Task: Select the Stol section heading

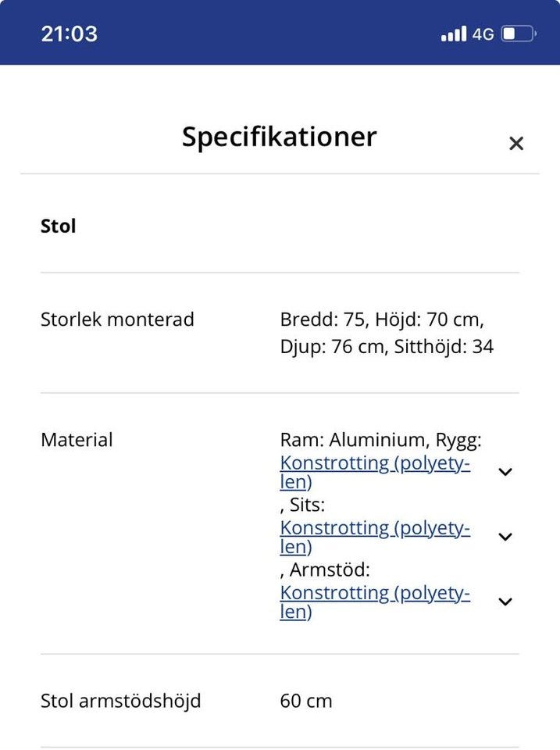Action: tap(59, 227)
